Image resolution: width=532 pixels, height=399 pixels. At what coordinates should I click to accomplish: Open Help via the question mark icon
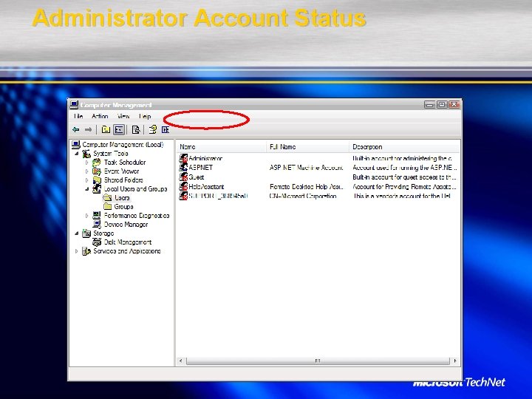153,129
